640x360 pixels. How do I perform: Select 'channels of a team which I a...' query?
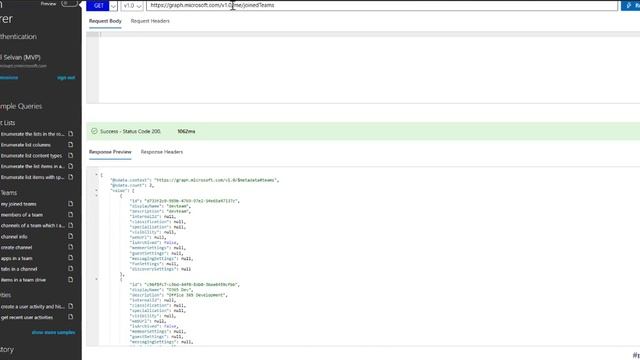click(x=33, y=225)
